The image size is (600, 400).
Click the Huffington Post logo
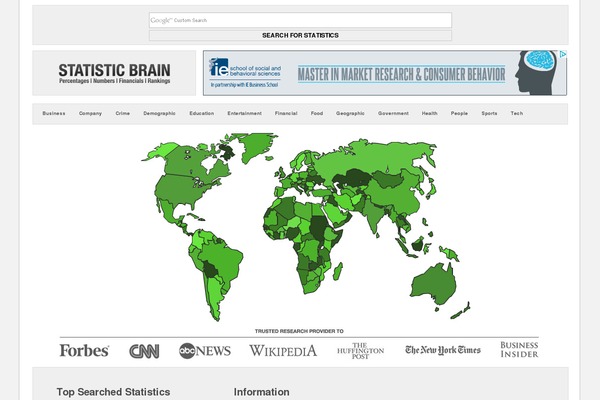(360, 351)
